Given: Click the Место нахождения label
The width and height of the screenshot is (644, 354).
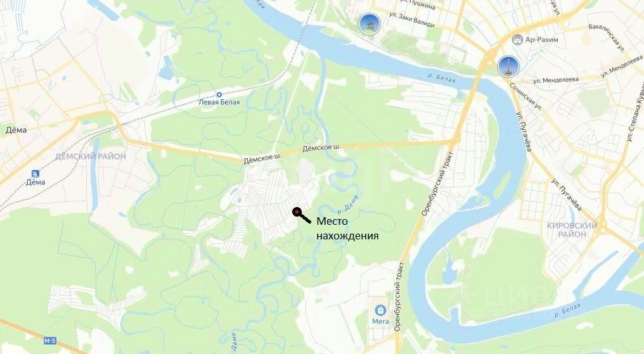Looking at the screenshot, I should [x=347, y=229].
